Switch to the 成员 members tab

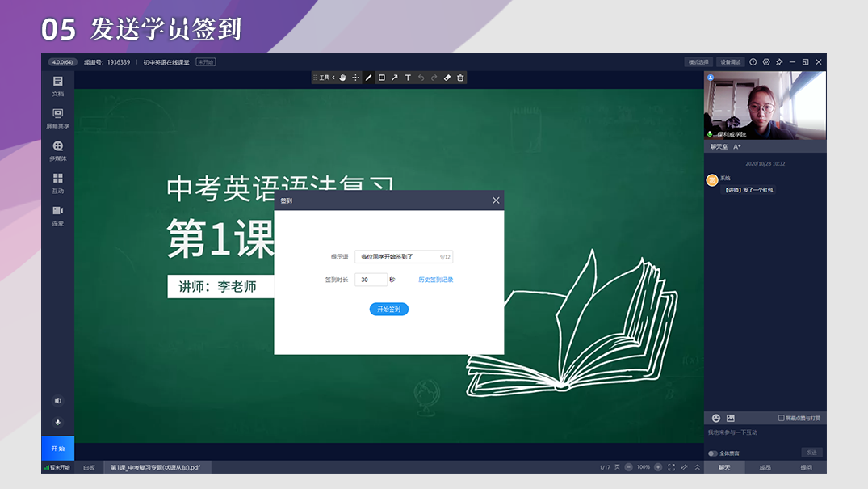765,467
